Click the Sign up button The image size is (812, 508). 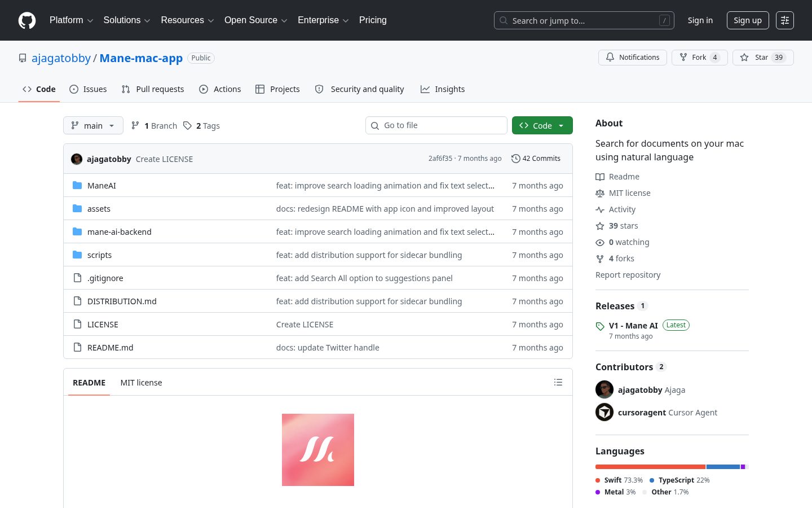click(x=748, y=20)
